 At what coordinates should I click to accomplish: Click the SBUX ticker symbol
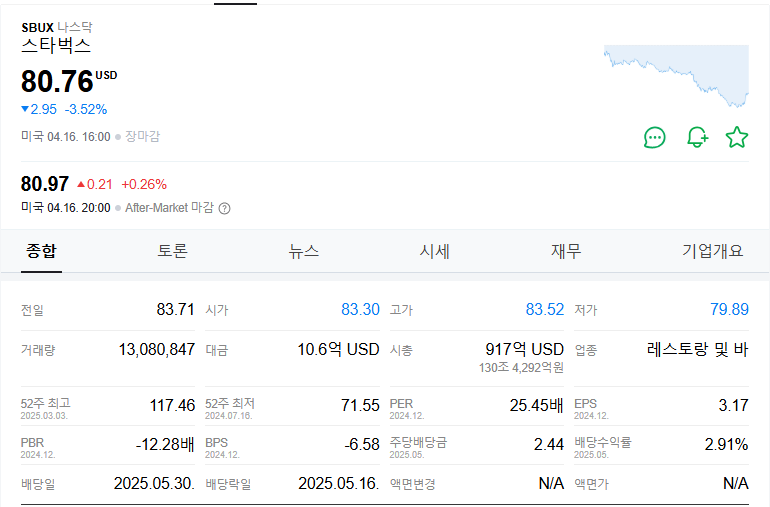click(x=37, y=28)
